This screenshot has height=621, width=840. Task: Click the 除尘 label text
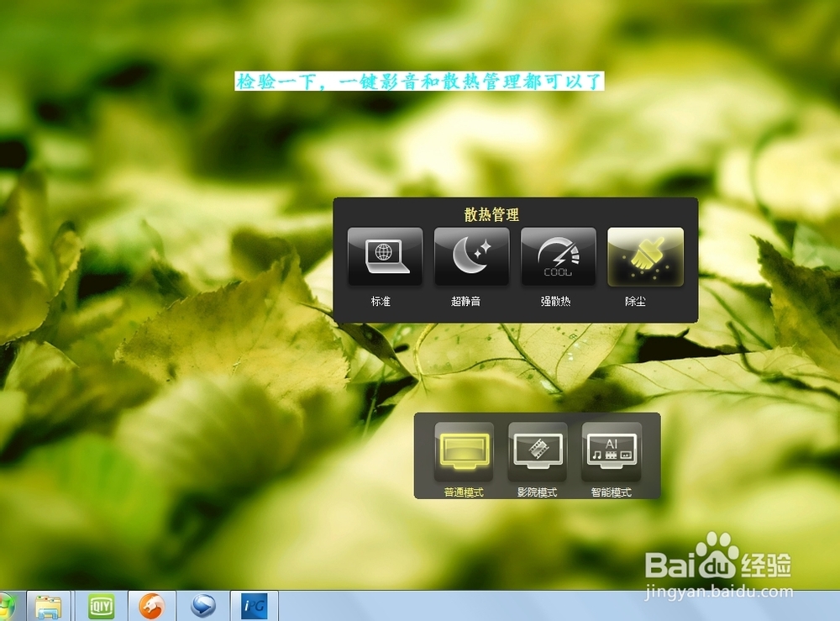tap(635, 302)
